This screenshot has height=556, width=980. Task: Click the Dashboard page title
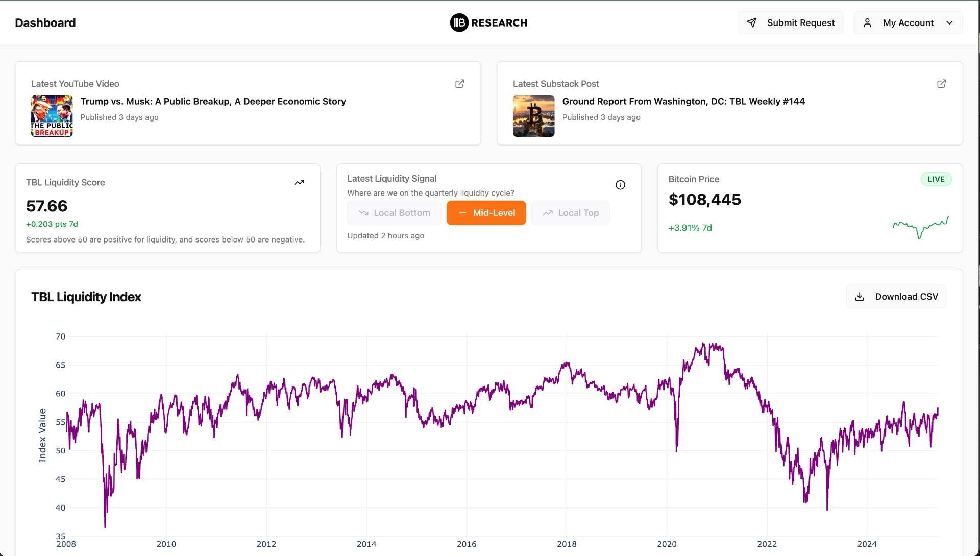[45, 23]
